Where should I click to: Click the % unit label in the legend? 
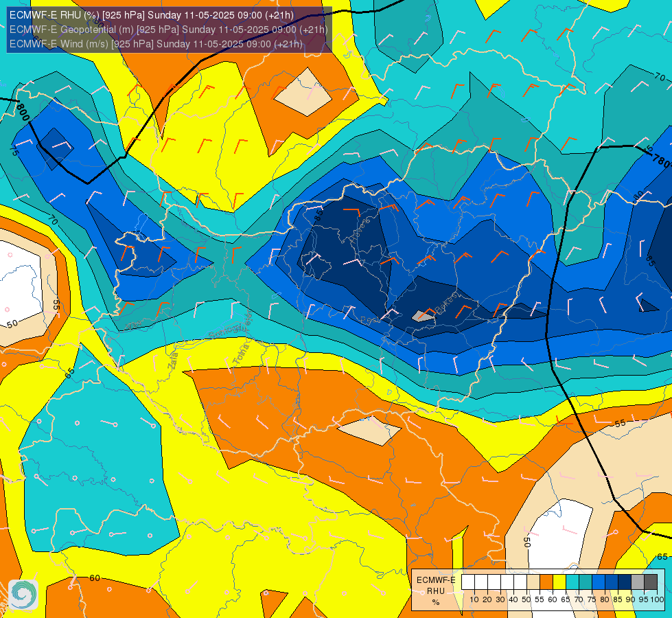pos(436,602)
